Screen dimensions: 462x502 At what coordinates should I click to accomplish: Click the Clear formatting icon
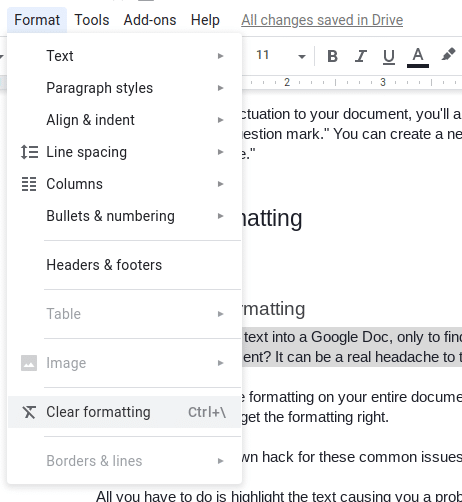(29, 412)
